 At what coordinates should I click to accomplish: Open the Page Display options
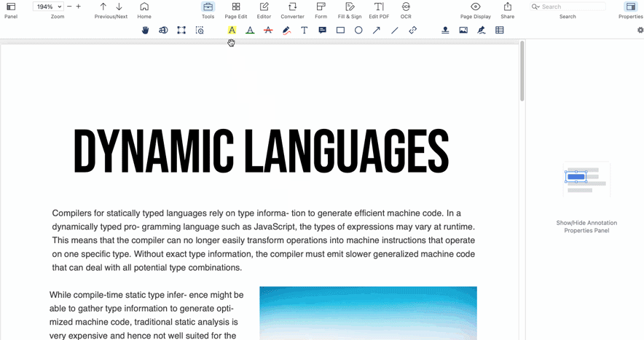(x=475, y=10)
